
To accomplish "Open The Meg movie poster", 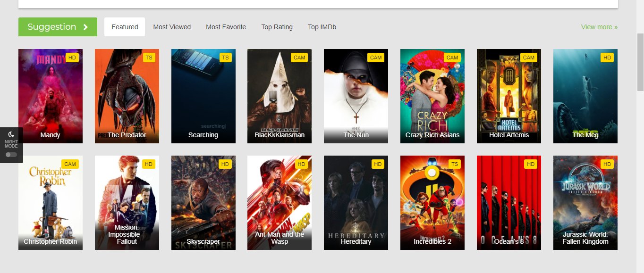I will pyautogui.click(x=585, y=96).
